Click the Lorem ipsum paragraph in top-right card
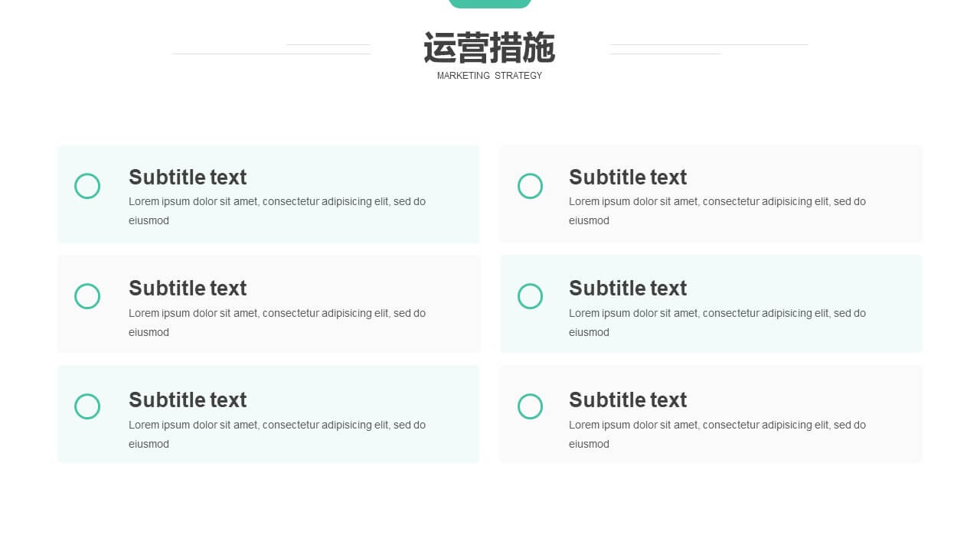This screenshot has height=551, width=980. (717, 211)
